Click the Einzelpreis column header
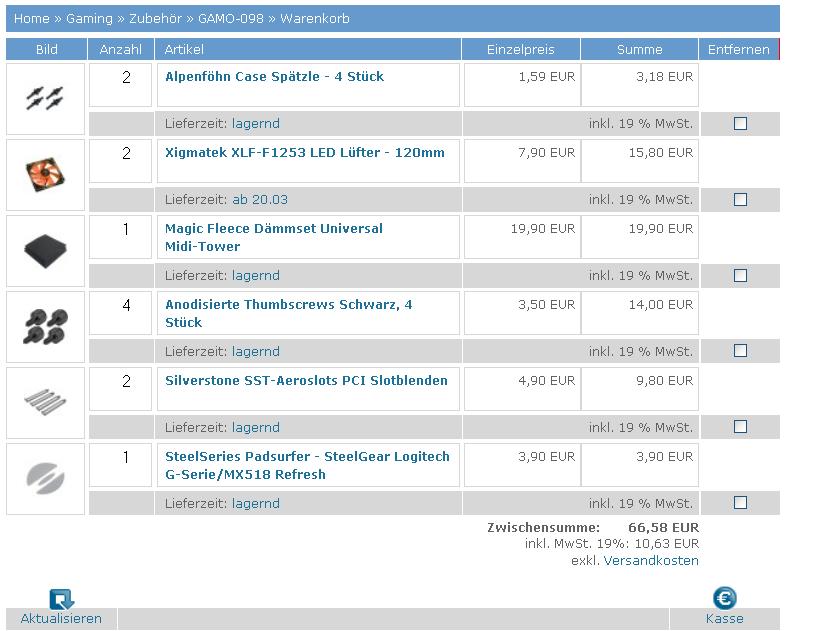Viewport: 840px width, 631px height. point(521,49)
